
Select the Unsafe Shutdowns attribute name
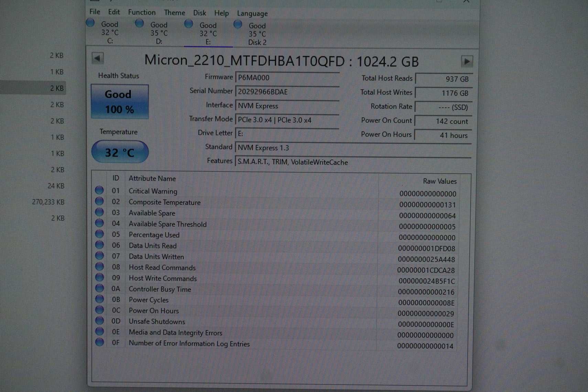point(157,322)
